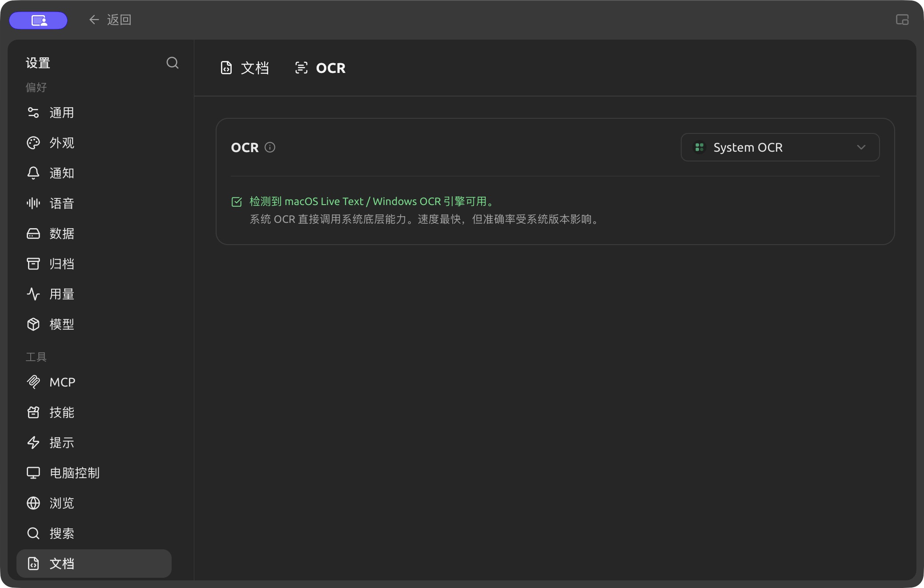Open the picture-in-picture window icon at top right
924x588 pixels.
point(902,20)
